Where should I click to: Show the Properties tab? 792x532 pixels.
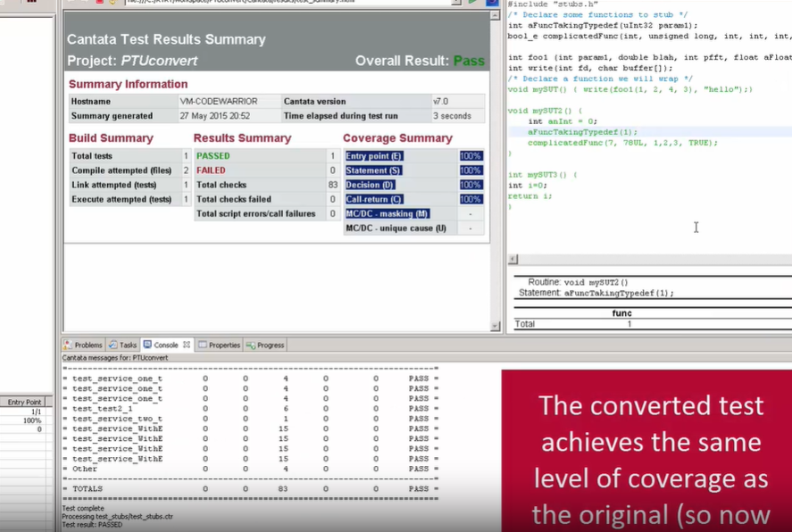[x=220, y=345]
